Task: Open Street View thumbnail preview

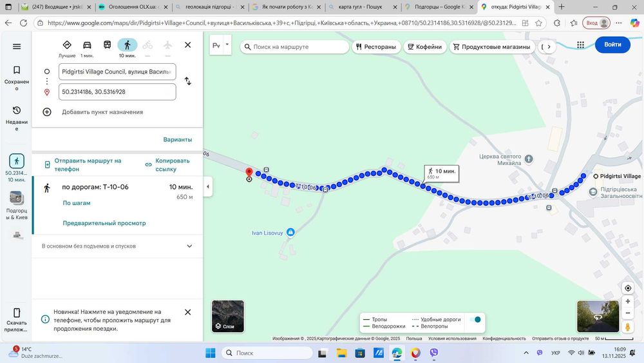Action: [x=598, y=316]
